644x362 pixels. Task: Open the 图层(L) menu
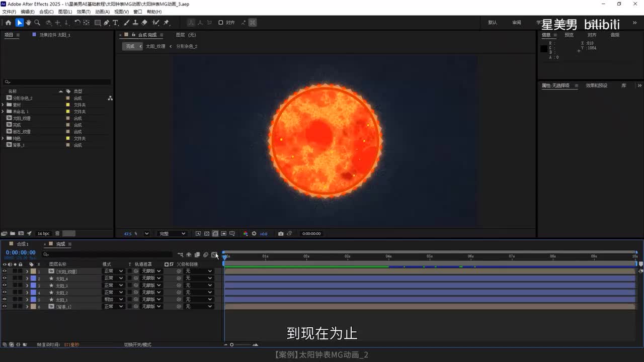tap(65, 12)
